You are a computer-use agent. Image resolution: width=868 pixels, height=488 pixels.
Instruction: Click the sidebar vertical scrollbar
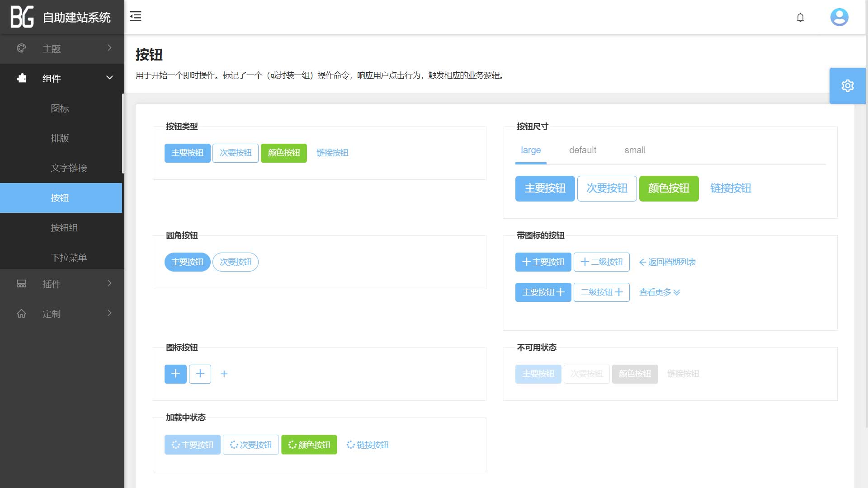pos(123,133)
